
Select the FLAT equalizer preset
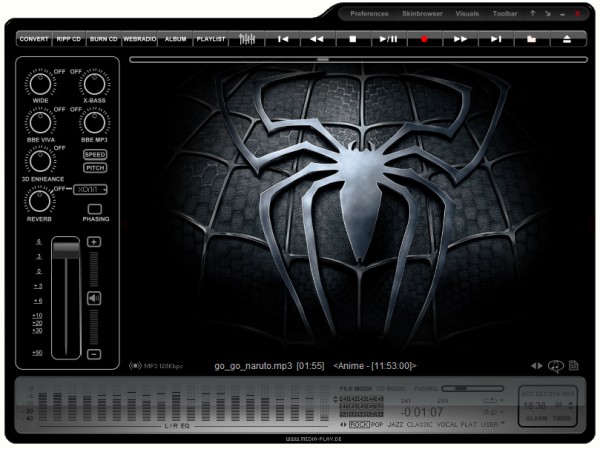(469, 425)
